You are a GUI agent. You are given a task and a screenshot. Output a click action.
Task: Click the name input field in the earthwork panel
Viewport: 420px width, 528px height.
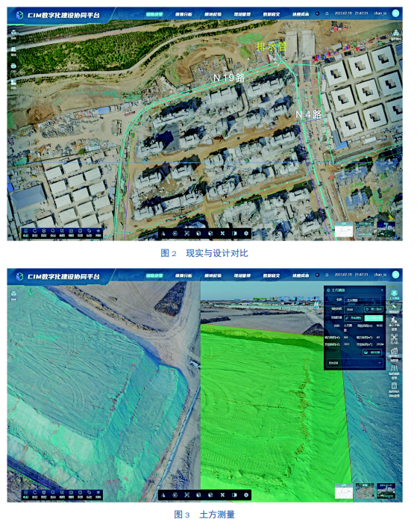coord(363,300)
